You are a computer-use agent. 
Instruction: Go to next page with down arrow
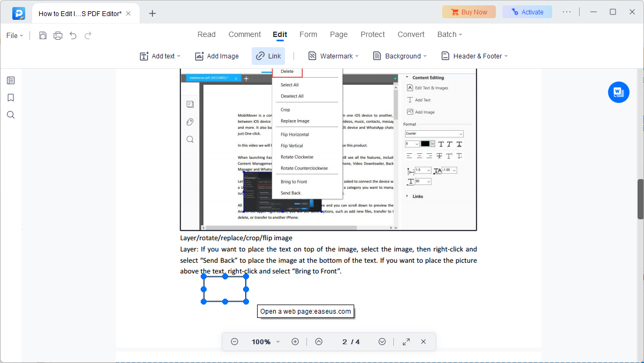pos(382,342)
